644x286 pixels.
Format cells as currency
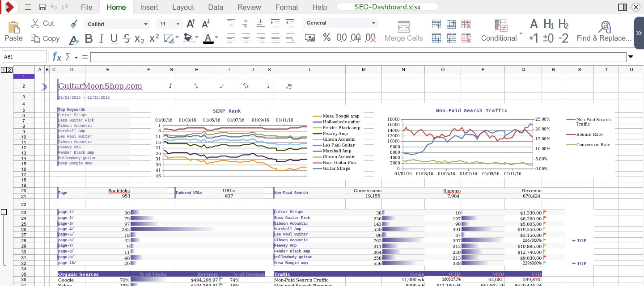pos(309,38)
